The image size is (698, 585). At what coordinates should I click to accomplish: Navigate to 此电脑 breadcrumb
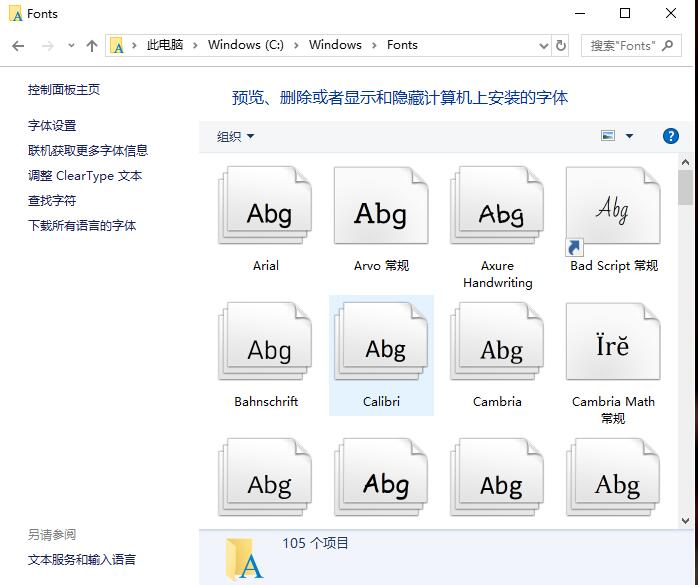pyautogui.click(x=165, y=45)
